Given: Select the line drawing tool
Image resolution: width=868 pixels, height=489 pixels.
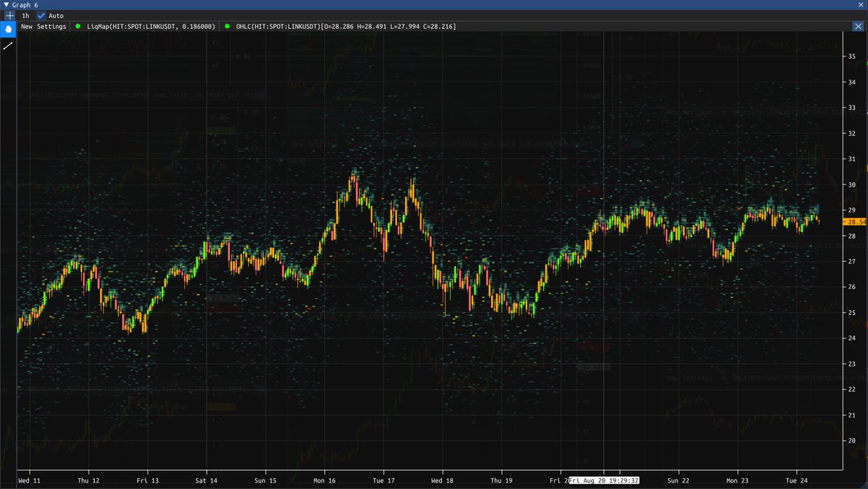Looking at the screenshot, I should [9, 46].
